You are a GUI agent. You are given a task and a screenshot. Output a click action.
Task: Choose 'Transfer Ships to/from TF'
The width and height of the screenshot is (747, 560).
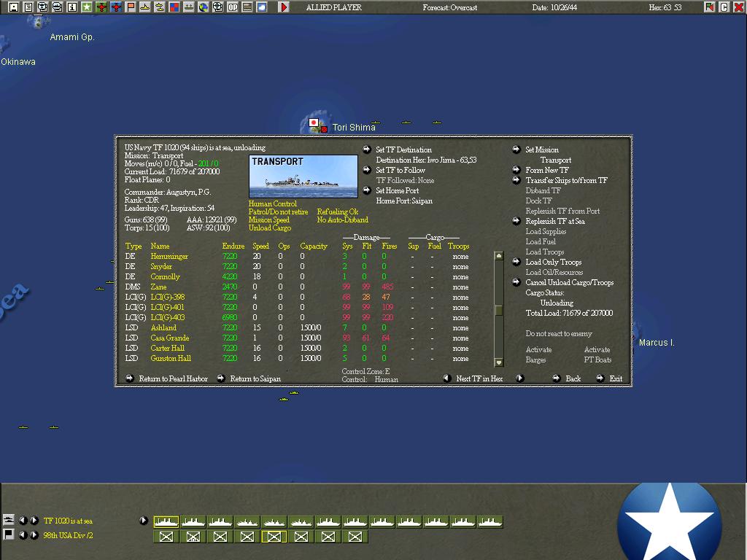tap(566, 181)
